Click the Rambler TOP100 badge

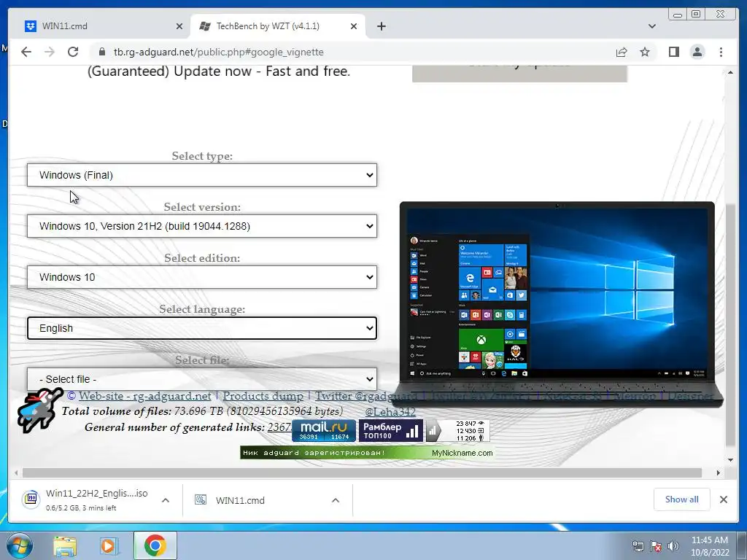(391, 430)
